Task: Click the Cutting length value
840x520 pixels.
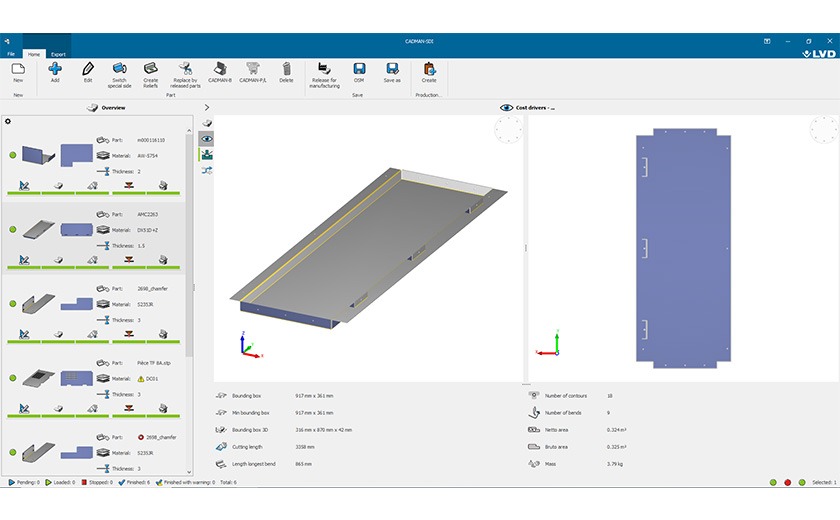Action: tap(305, 447)
